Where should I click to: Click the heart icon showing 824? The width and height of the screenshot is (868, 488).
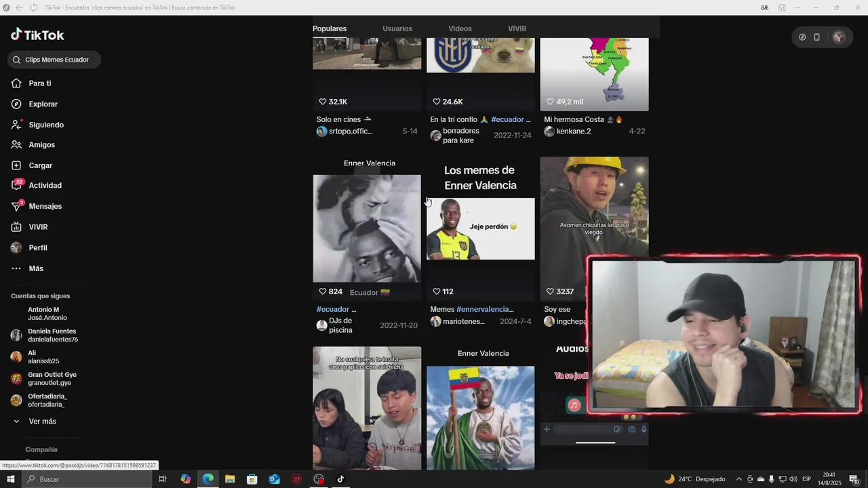coord(323,291)
